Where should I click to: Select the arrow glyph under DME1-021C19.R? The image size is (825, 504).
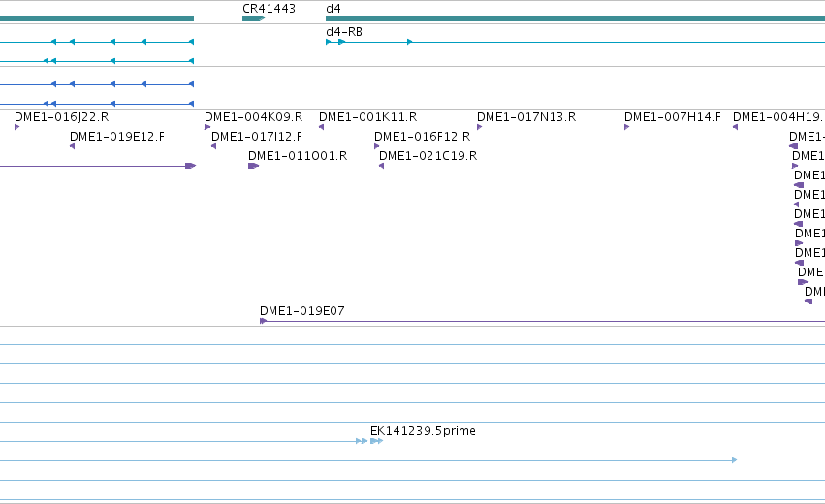381,166
